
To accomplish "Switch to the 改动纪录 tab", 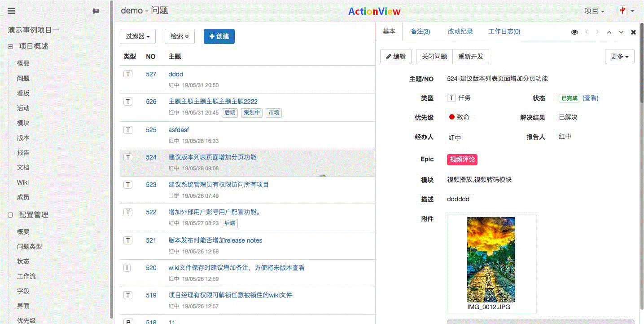I will click(460, 31).
